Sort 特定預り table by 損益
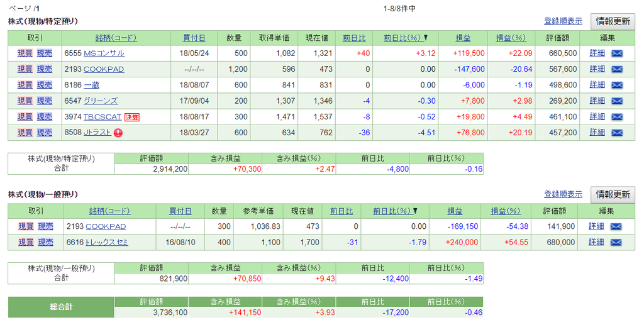 coord(463,38)
